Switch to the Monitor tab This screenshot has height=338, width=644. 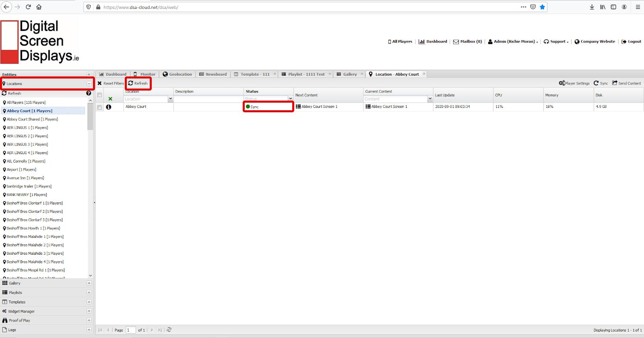[145, 74]
